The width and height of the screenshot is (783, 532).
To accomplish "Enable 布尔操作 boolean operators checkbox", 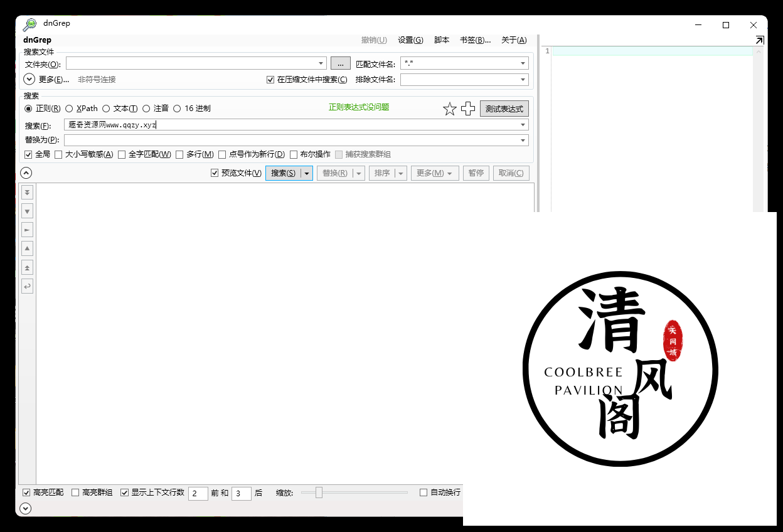I will pos(294,154).
